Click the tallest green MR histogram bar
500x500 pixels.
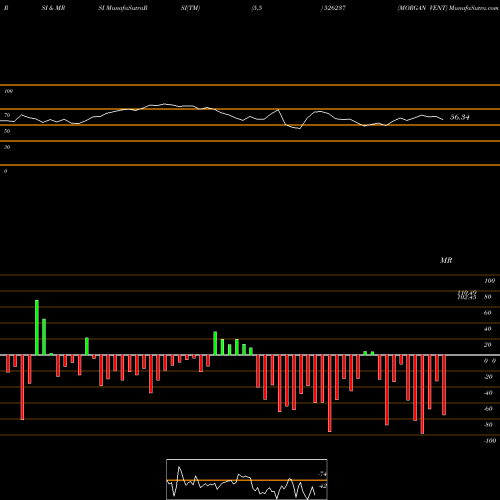pos(37,328)
